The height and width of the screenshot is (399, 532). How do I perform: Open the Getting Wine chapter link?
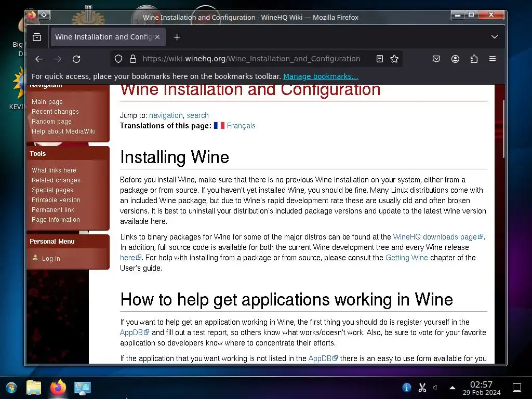[406, 258]
